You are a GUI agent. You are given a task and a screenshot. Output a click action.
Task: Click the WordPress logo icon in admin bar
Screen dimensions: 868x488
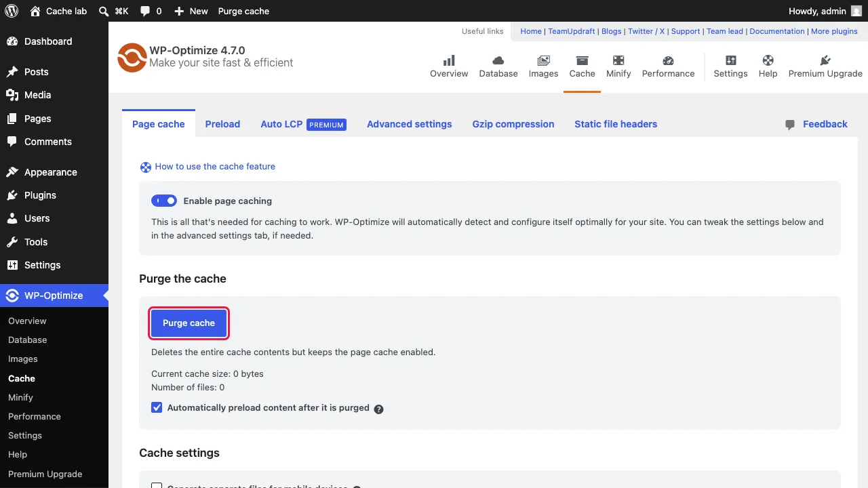[x=11, y=11]
